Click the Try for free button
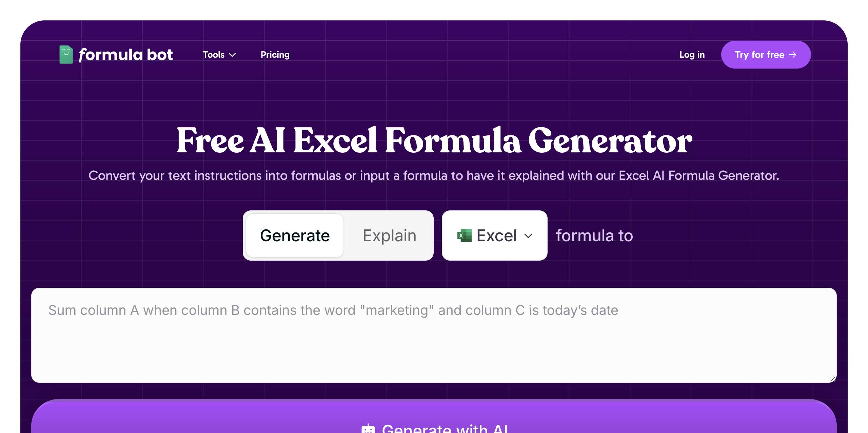 tap(766, 55)
